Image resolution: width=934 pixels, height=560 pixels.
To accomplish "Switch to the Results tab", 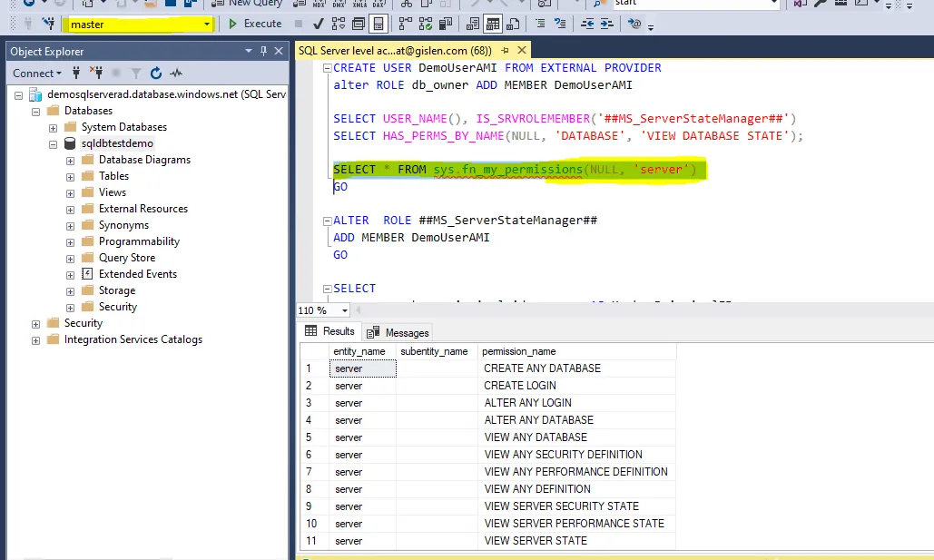I will pos(330,331).
